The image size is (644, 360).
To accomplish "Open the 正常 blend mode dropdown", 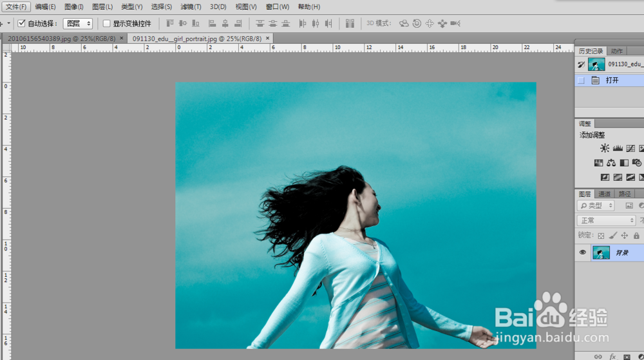I will [606, 220].
